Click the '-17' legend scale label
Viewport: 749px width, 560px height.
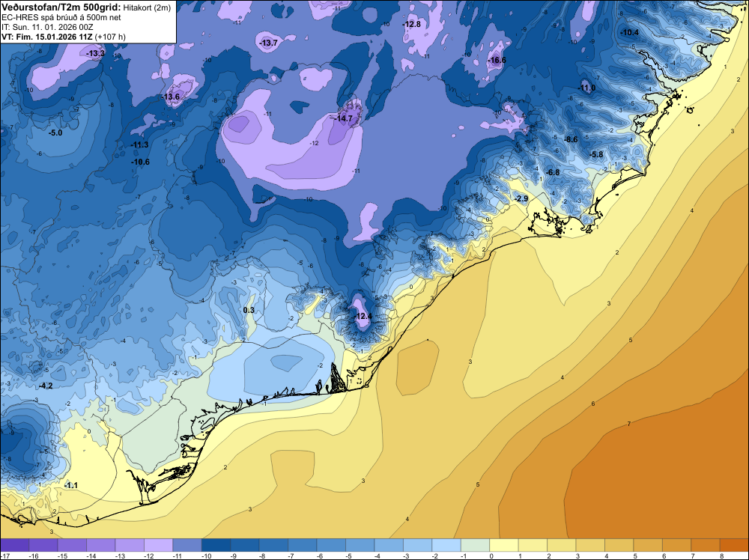point(4,556)
